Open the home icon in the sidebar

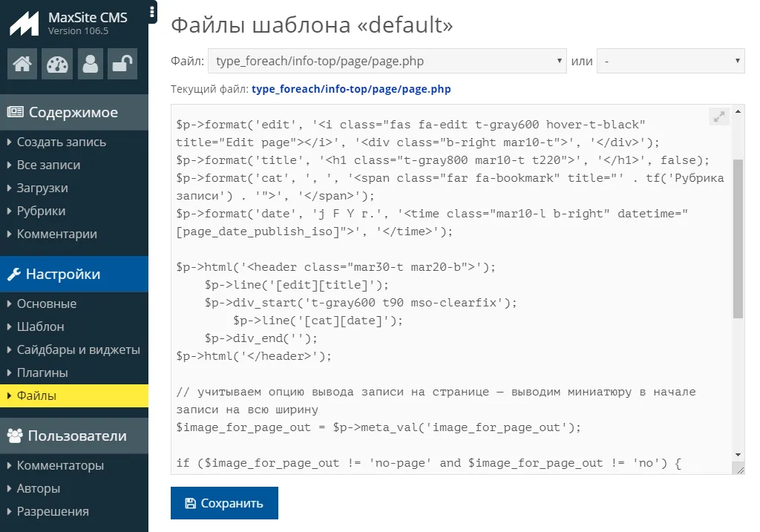pyautogui.click(x=22, y=64)
